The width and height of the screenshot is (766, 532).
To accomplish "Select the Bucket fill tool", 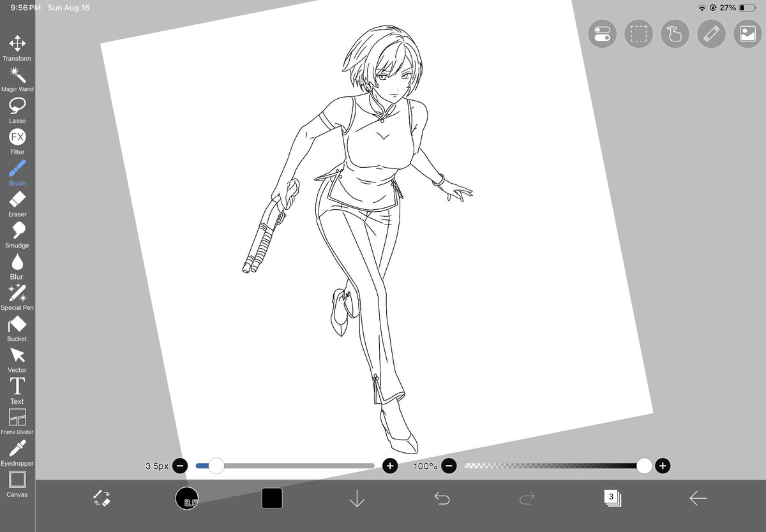I will (x=17, y=329).
